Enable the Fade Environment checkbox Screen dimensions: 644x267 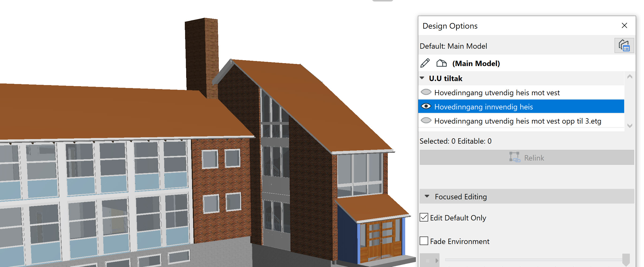coord(424,241)
